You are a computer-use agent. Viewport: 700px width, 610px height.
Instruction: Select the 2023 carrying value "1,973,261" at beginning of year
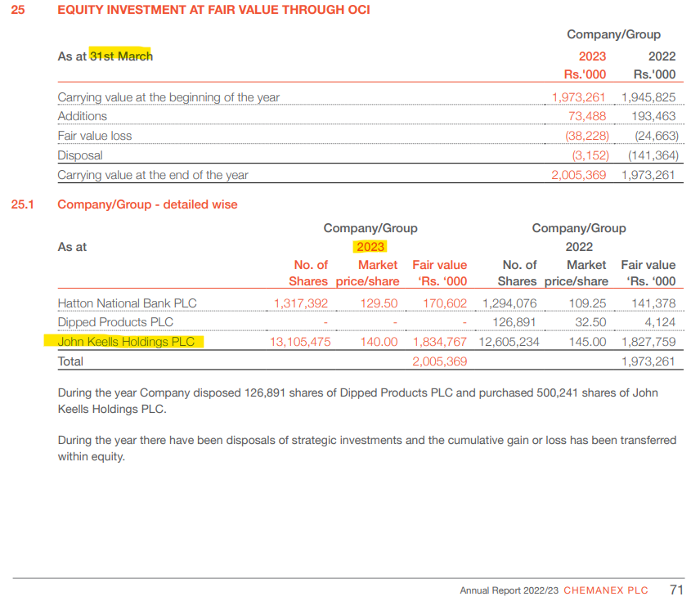(x=578, y=97)
